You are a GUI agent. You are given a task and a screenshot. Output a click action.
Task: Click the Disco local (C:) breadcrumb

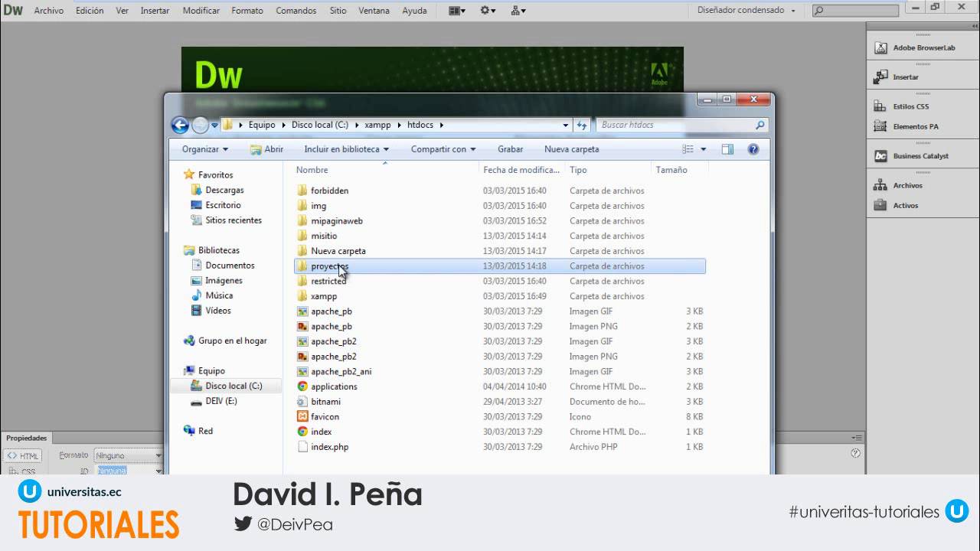pos(320,125)
